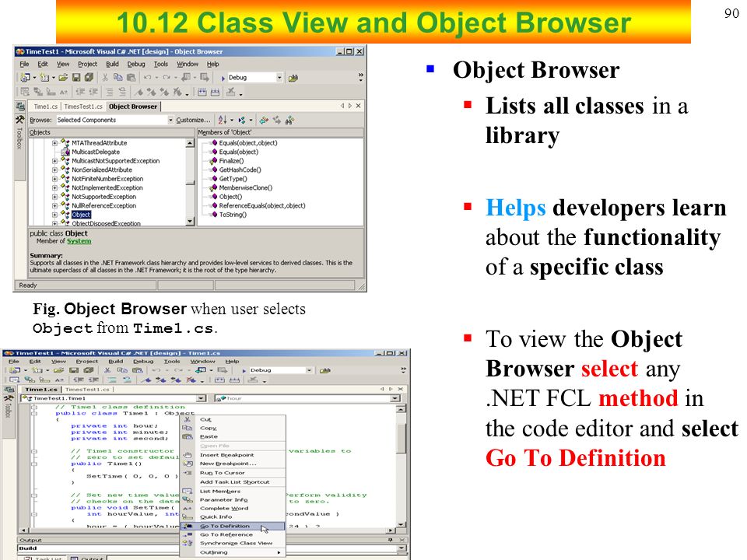
Task: Click New Project icon in Object Browser window
Action: [x=25, y=78]
